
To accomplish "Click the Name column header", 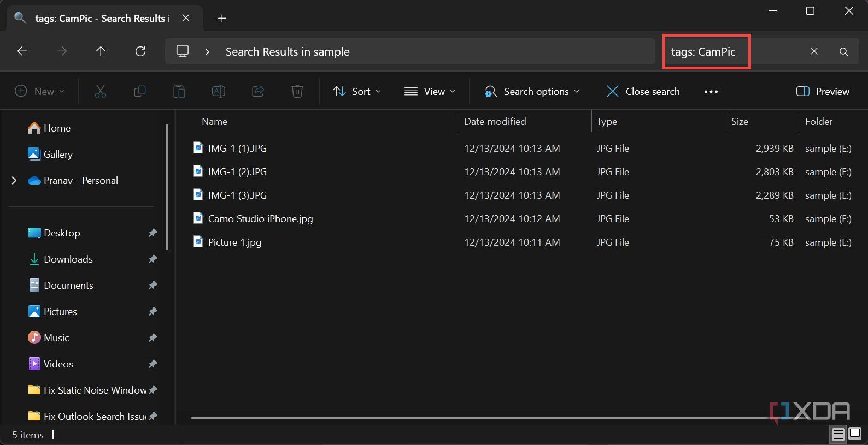I will click(214, 122).
